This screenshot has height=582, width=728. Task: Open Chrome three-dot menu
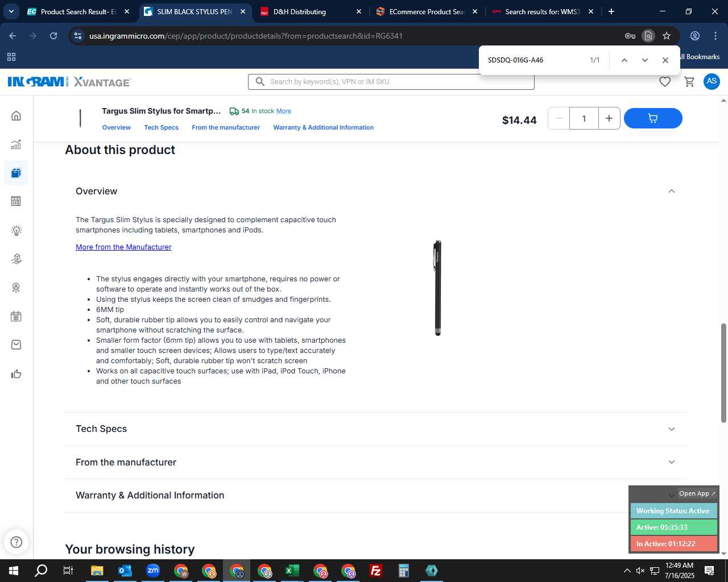(x=715, y=36)
